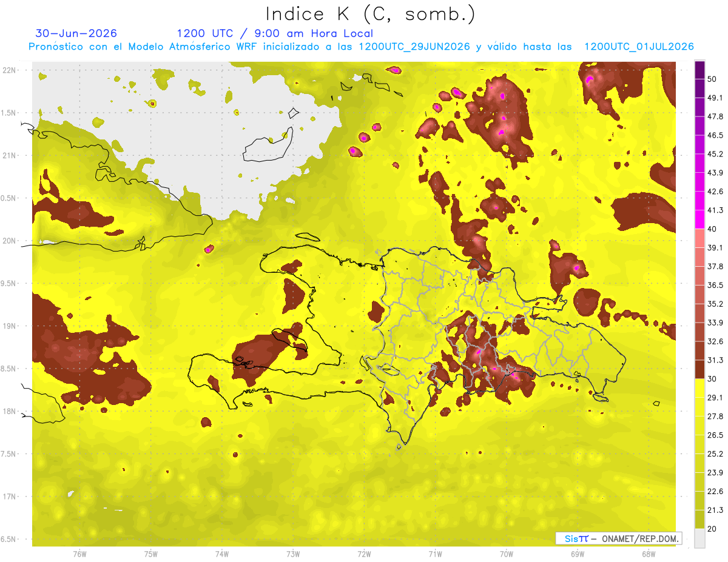Click the '50' value on the color scale
Screen dimensions: 728x562
pyautogui.click(x=713, y=79)
